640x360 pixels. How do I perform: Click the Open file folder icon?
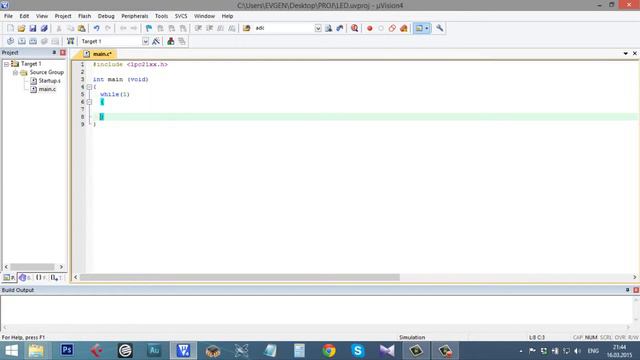coord(21,28)
